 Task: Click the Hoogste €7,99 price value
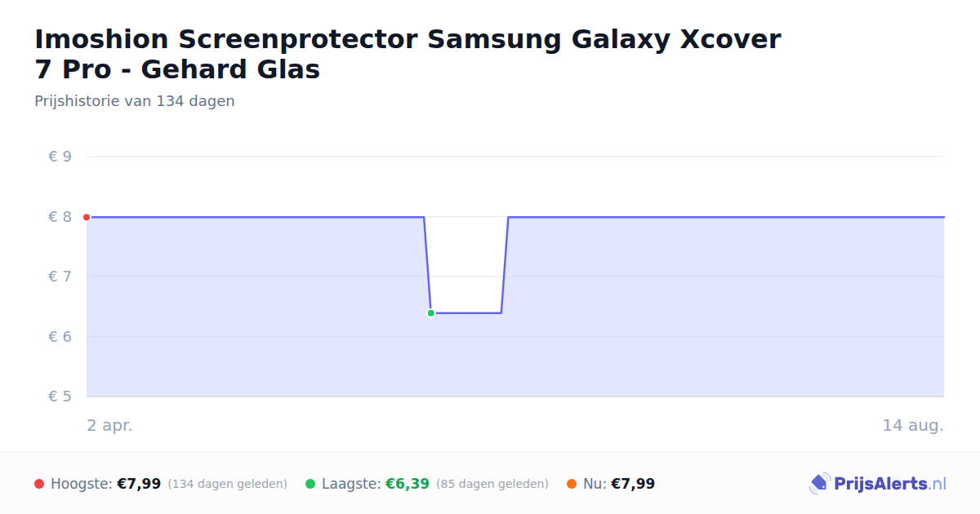139,484
